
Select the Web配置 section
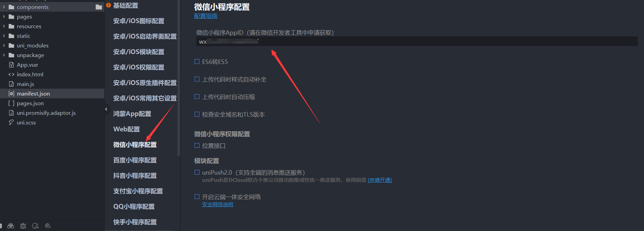[126, 129]
